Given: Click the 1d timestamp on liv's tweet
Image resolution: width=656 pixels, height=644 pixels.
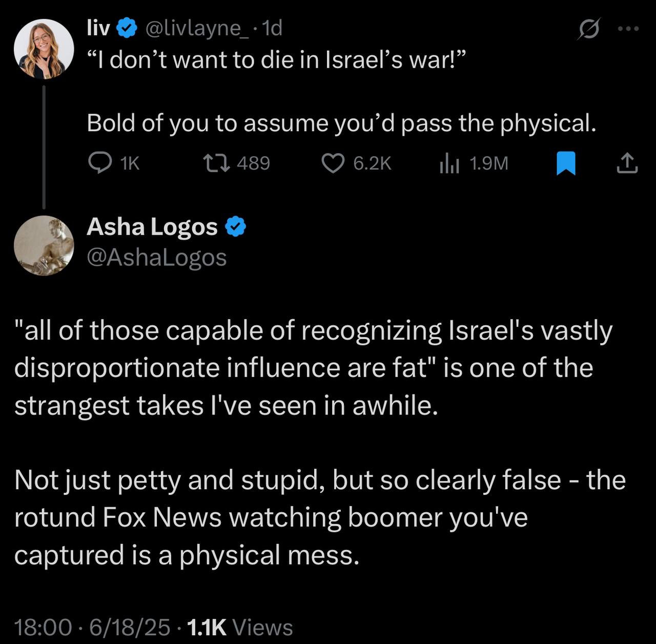Looking at the screenshot, I should click(x=272, y=29).
